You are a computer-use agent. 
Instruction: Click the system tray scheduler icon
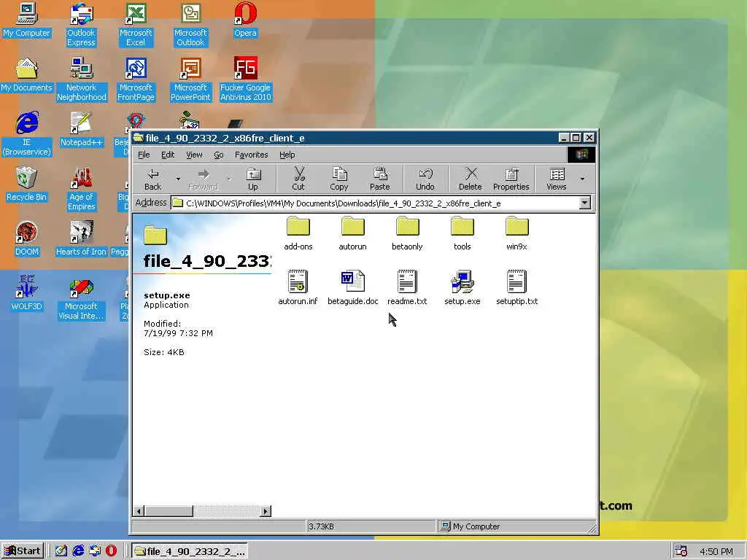(x=681, y=551)
